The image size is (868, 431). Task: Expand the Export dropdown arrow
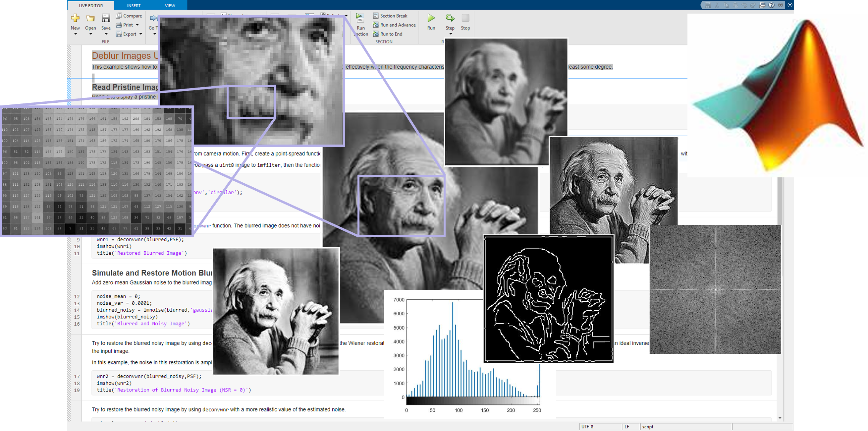pyautogui.click(x=141, y=34)
